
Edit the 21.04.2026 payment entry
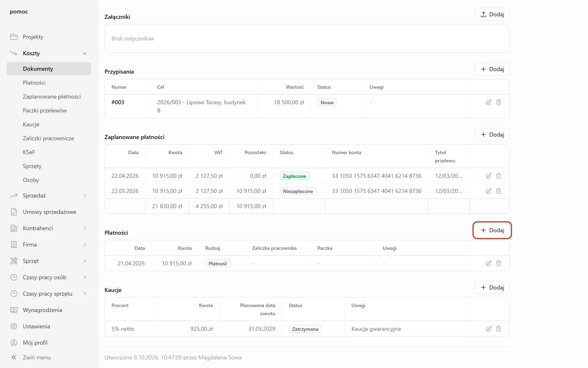[488, 263]
